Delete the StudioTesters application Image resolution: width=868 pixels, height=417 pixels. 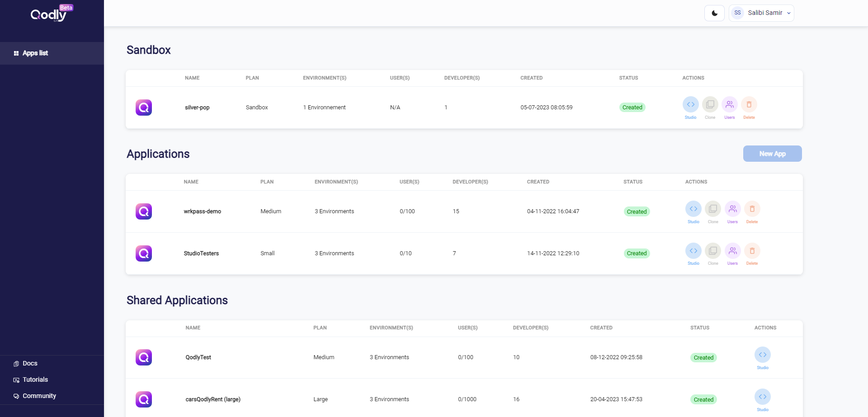[752, 251]
